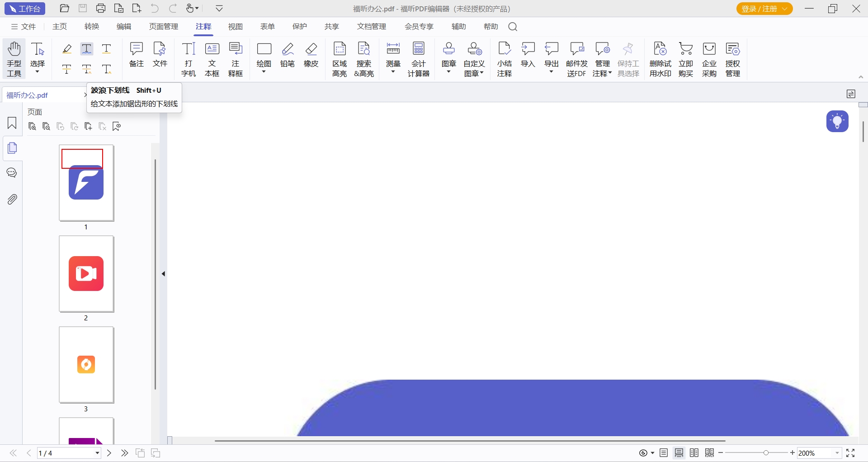This screenshot has width=868, height=462.
Task: Select the 铅笔 pencil tool
Action: click(288, 55)
